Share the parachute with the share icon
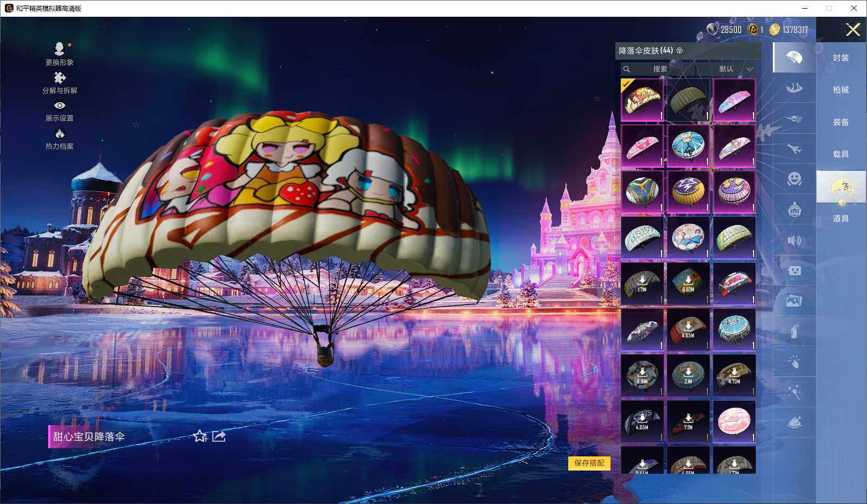867x504 pixels. click(x=219, y=436)
